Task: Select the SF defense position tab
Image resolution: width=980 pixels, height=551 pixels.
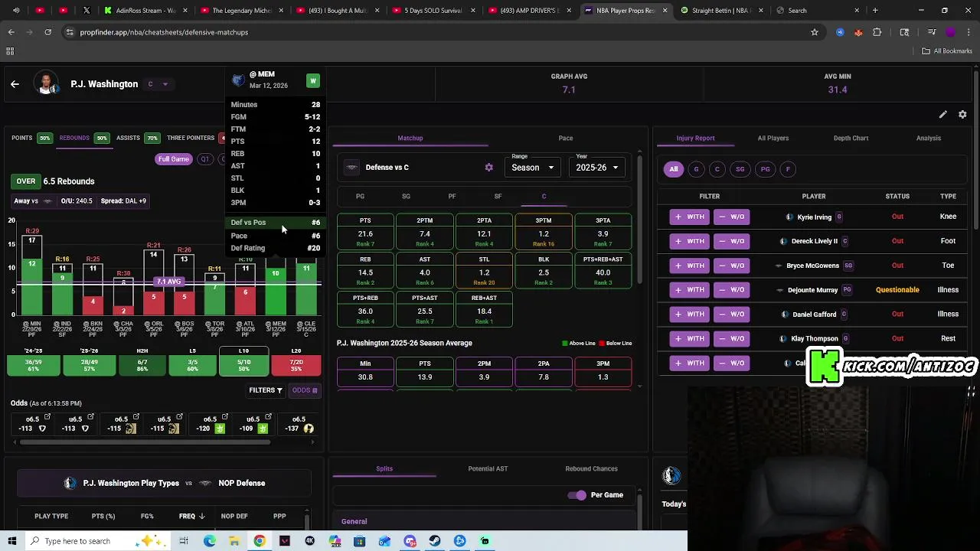Action: (498, 197)
